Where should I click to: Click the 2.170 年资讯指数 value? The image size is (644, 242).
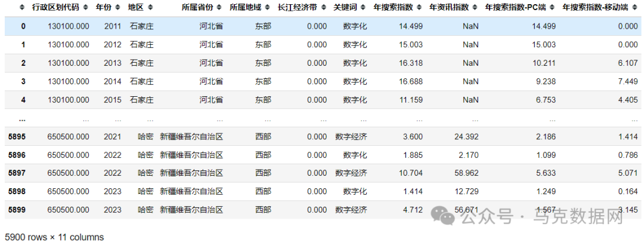tap(469, 155)
